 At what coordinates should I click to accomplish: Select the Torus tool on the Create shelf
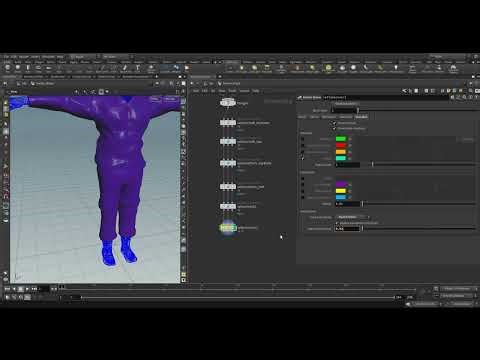[x=38, y=68]
